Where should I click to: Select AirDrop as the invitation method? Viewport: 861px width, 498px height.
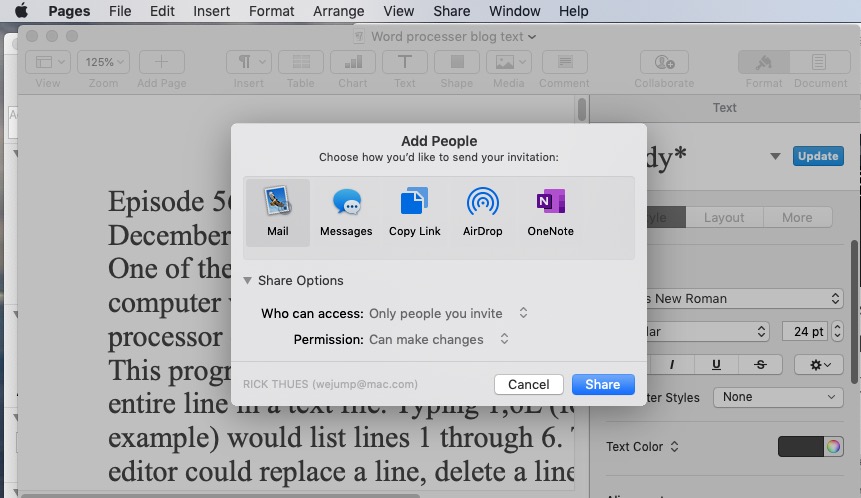coord(483,212)
